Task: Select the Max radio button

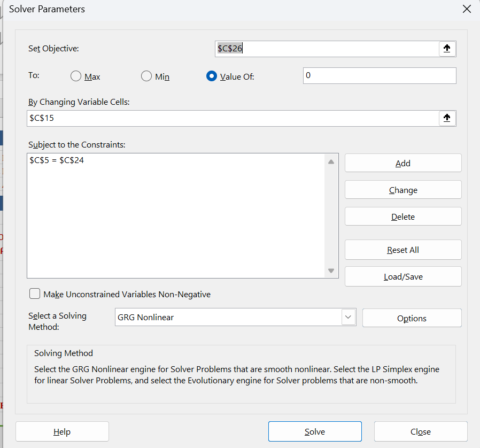Action: 76,76
